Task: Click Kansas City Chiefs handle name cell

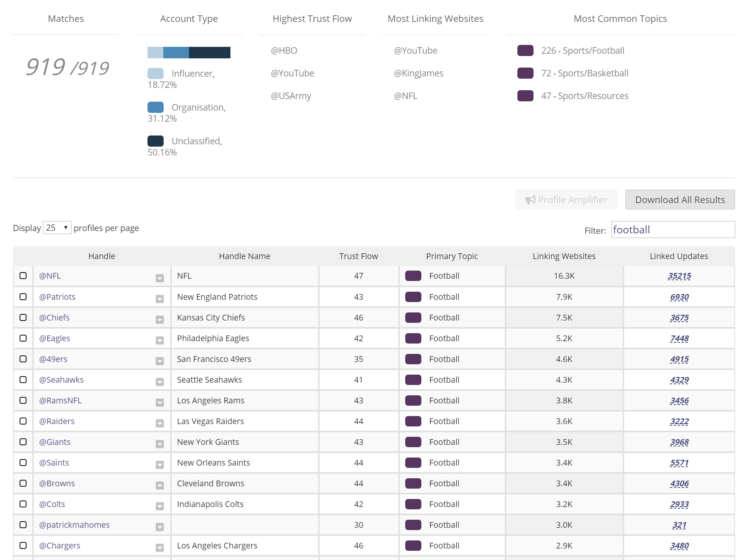Action: [245, 317]
